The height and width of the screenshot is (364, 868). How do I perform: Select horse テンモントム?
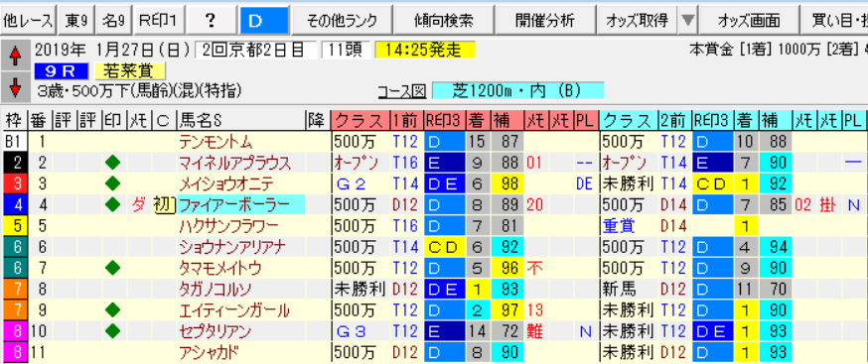point(216,142)
